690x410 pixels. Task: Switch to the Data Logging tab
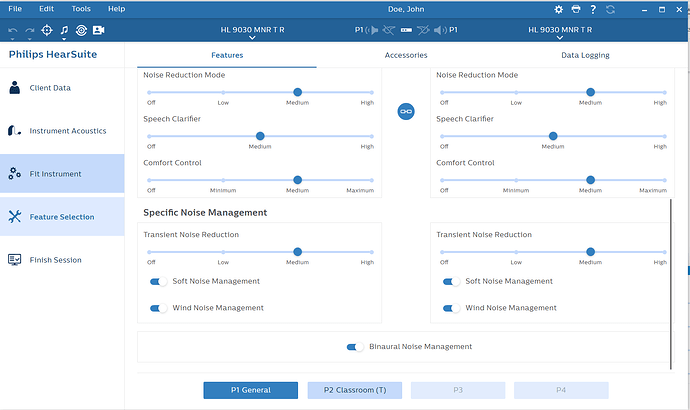point(585,55)
